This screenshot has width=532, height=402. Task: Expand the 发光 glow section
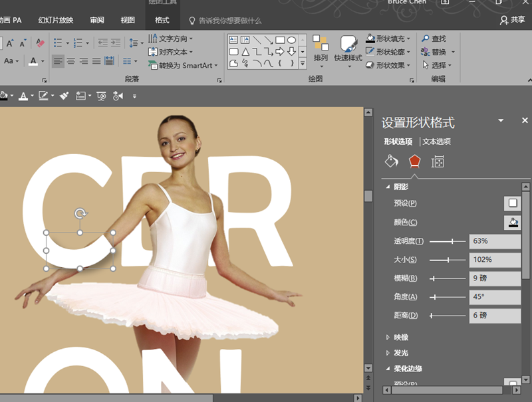388,353
